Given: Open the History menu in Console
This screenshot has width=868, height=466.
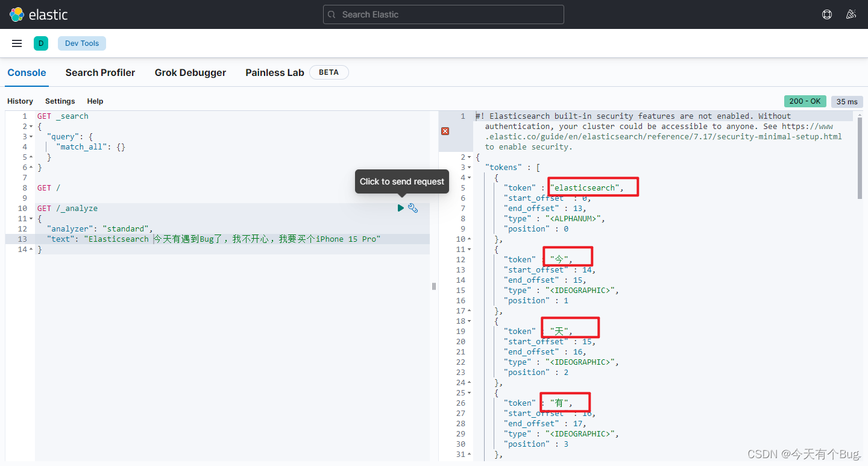Looking at the screenshot, I should (x=20, y=101).
